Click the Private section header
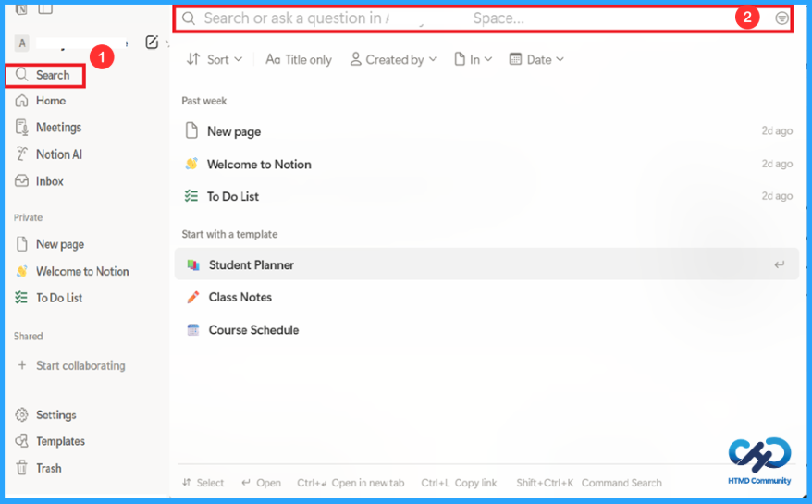Image resolution: width=812 pixels, height=504 pixels. 28,217
